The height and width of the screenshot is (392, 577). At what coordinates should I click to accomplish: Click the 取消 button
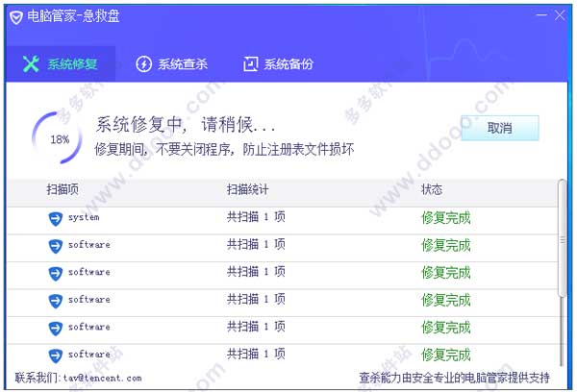tap(500, 128)
